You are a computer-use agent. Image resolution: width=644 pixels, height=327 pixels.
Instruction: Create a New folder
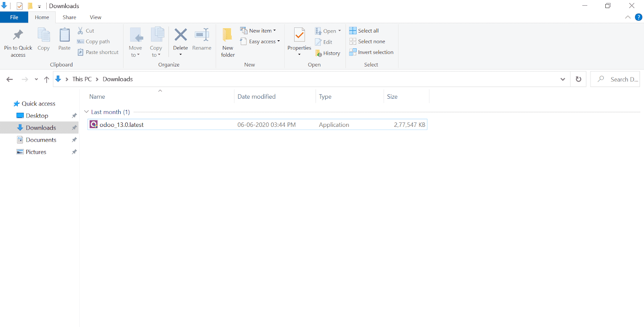click(x=228, y=43)
